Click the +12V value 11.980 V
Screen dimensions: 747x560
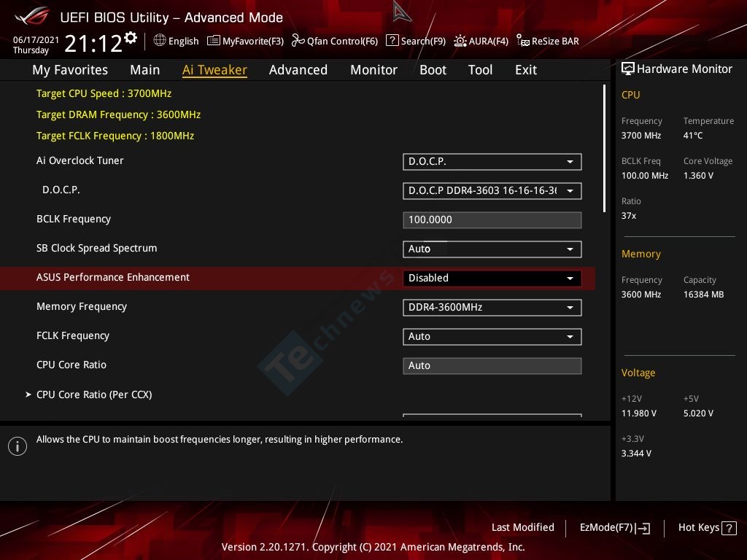(x=639, y=413)
